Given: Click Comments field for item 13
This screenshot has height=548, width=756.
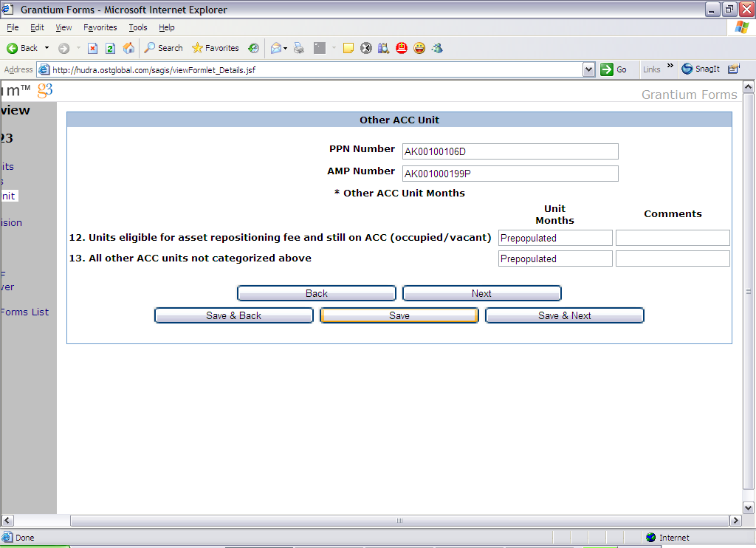Looking at the screenshot, I should point(673,258).
